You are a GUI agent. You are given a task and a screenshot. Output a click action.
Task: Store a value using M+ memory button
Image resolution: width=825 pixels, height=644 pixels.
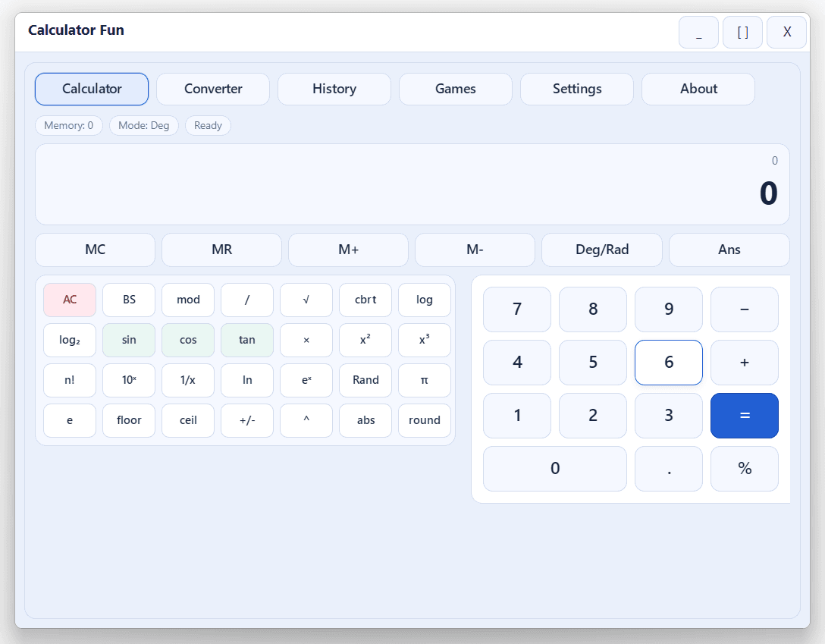(348, 250)
